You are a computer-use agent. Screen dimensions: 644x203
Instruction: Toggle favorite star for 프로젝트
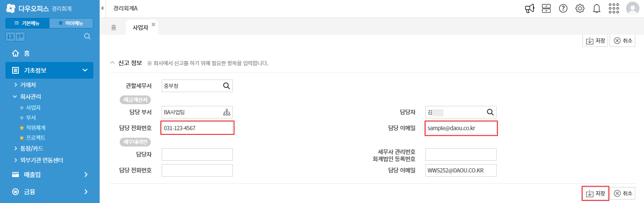[x=22, y=138]
